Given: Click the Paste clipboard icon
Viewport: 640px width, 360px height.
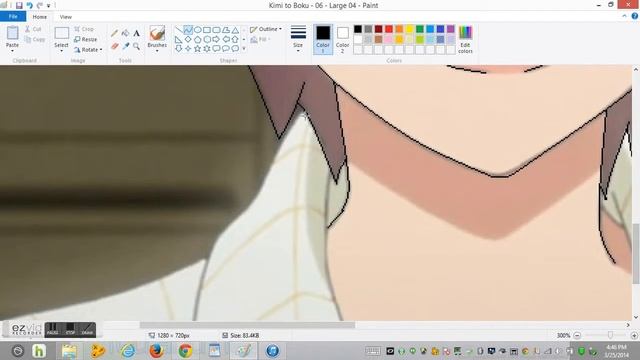Looking at the screenshot, I should (x=12, y=33).
